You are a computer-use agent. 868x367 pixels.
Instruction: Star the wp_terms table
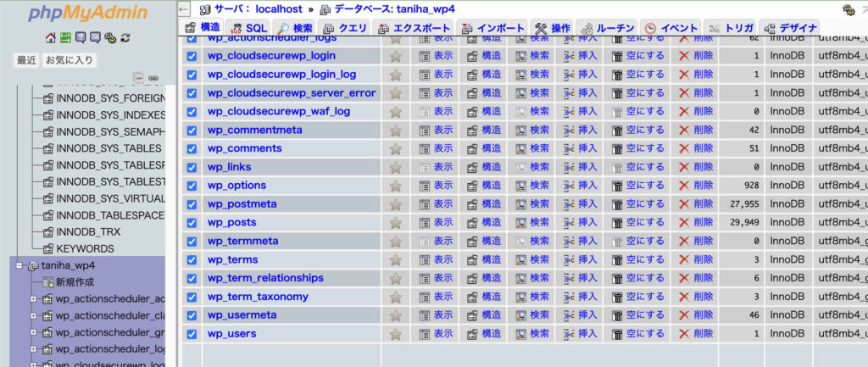click(395, 259)
